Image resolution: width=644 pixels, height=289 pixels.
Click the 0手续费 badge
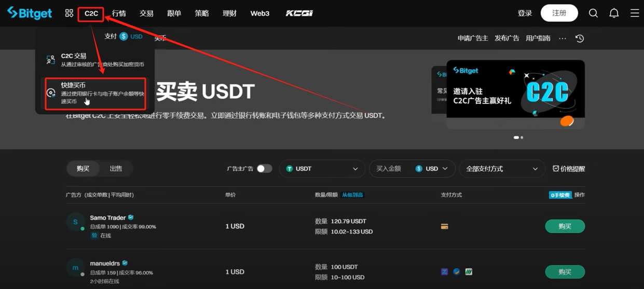(x=560, y=195)
